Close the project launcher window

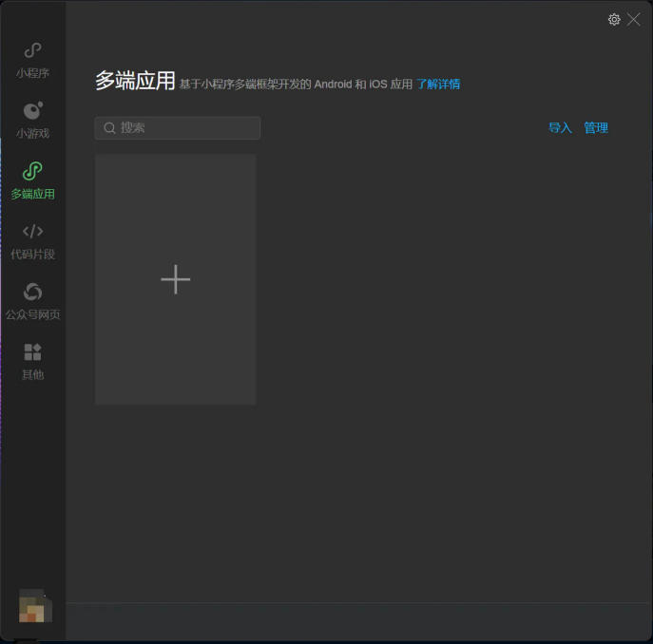(633, 20)
